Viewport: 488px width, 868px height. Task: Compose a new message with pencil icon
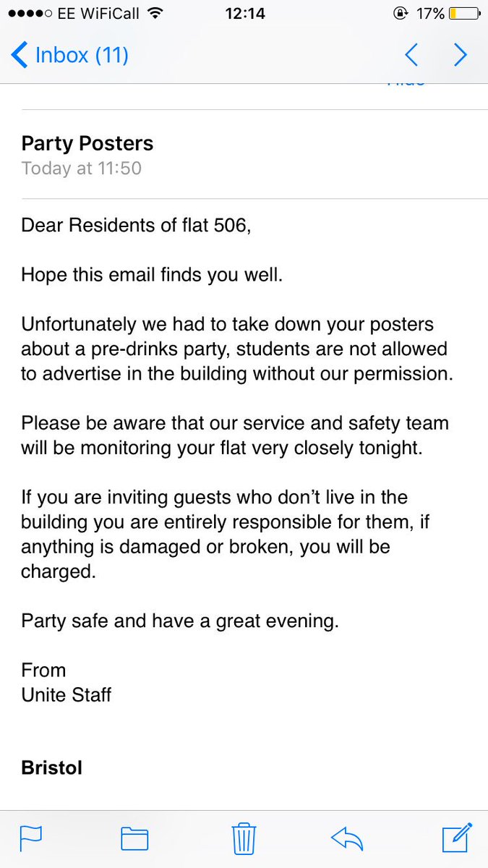(x=457, y=837)
